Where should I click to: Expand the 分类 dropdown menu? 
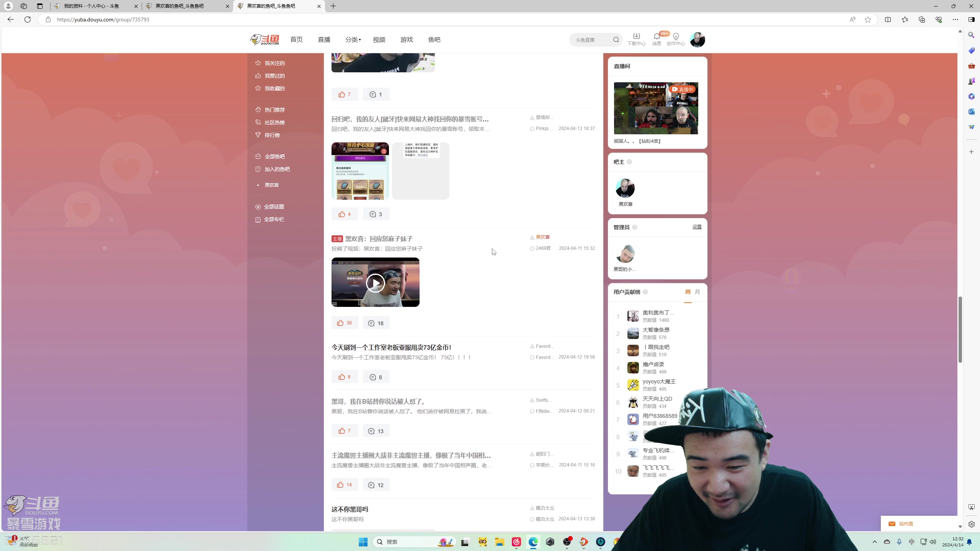coord(353,40)
